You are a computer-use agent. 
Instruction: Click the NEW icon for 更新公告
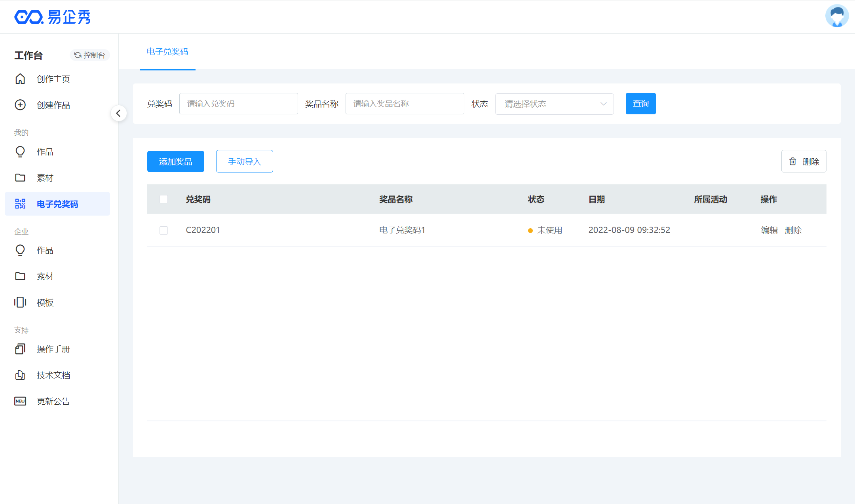pos(20,401)
